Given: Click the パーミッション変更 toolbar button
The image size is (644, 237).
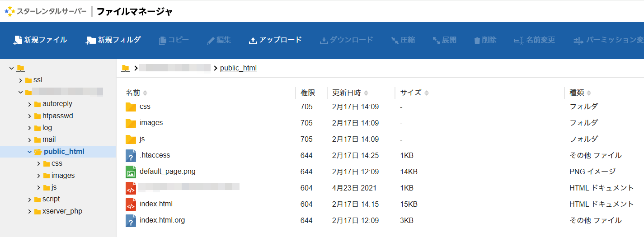Looking at the screenshot, I should coord(608,40).
